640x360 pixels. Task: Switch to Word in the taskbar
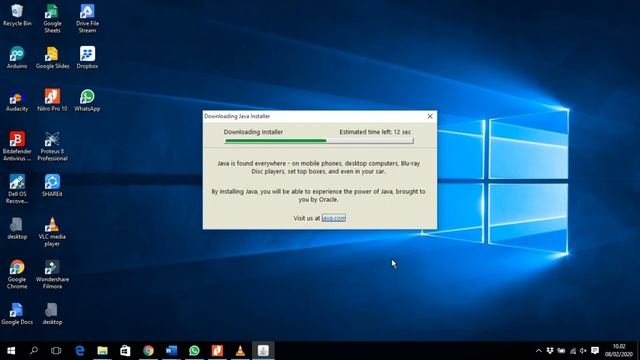[x=171, y=351]
